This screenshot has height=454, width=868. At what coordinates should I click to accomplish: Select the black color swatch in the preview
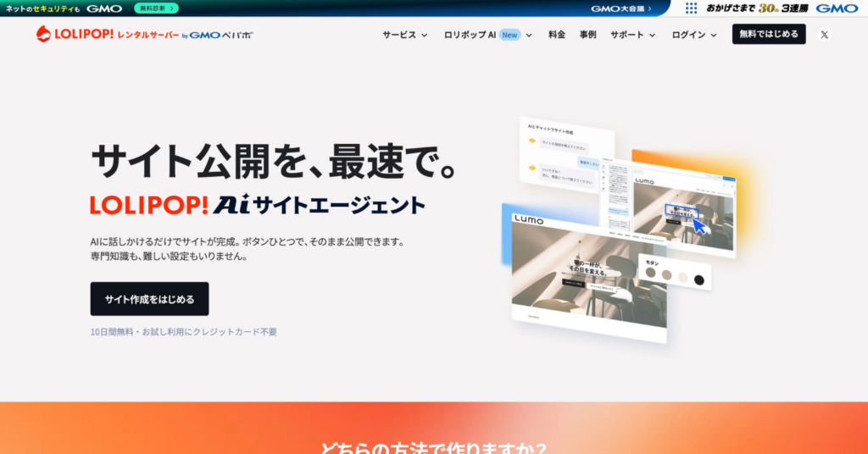tap(699, 280)
